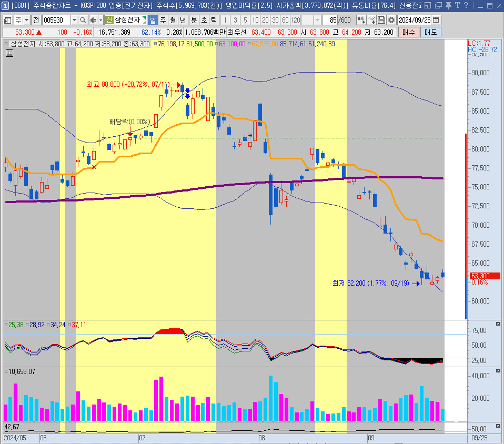Click the 배당락(0.00%) annotation
Screen dimensions: 504x444
130,122
